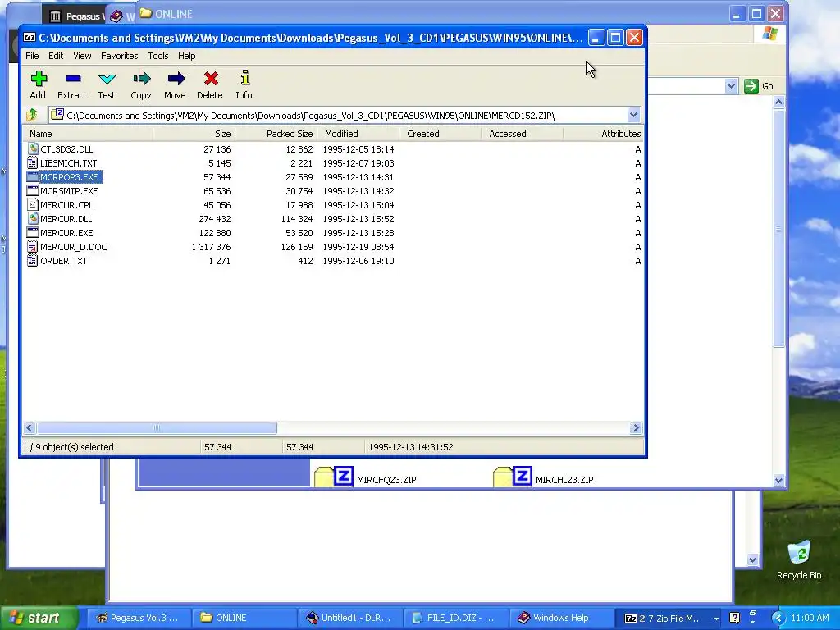The image size is (840, 630).
Task: Click the 114 324 packed size value
Action: [x=297, y=218]
